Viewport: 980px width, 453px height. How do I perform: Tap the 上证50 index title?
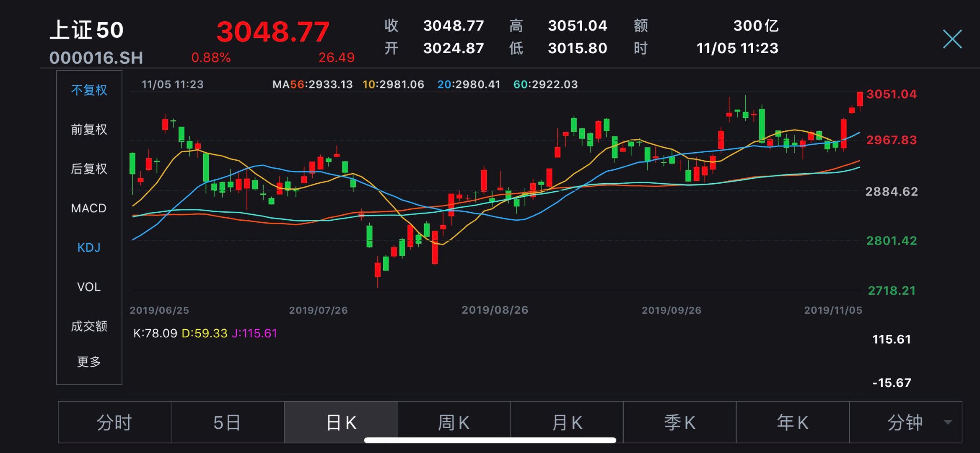[87, 31]
